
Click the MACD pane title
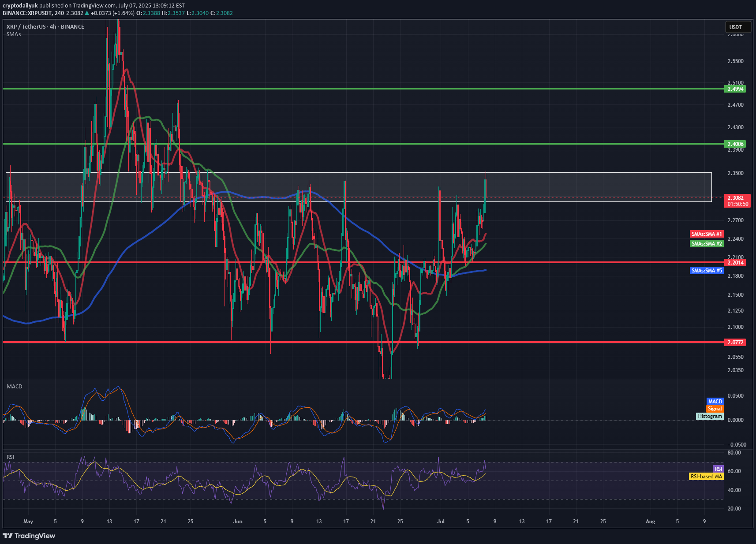tap(14, 386)
